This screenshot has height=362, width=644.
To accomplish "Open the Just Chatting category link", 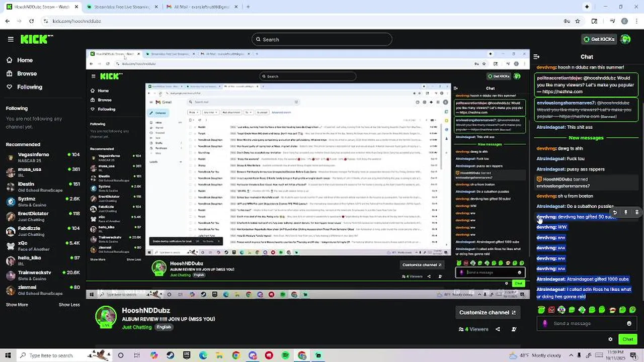I will coord(136,327).
